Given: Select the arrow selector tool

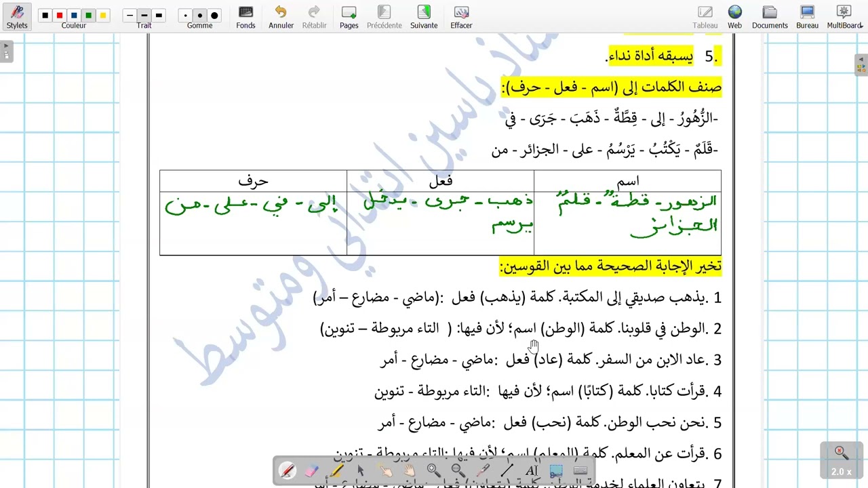Looking at the screenshot, I should [361, 470].
